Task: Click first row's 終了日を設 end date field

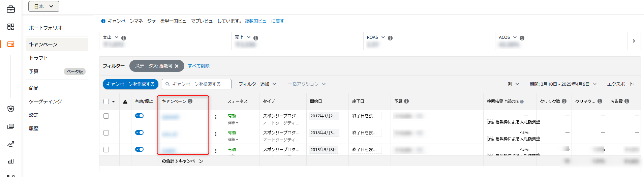Action: [366, 116]
